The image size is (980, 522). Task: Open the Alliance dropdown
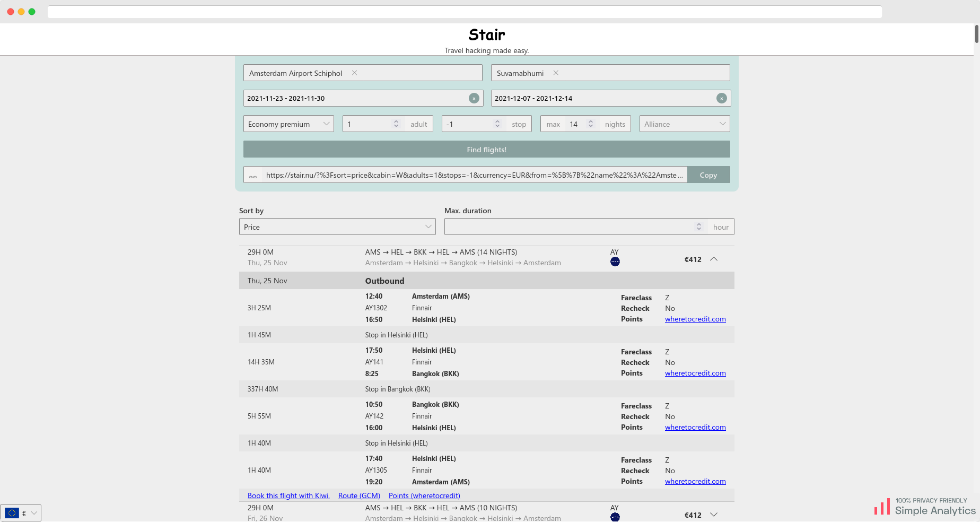point(685,124)
